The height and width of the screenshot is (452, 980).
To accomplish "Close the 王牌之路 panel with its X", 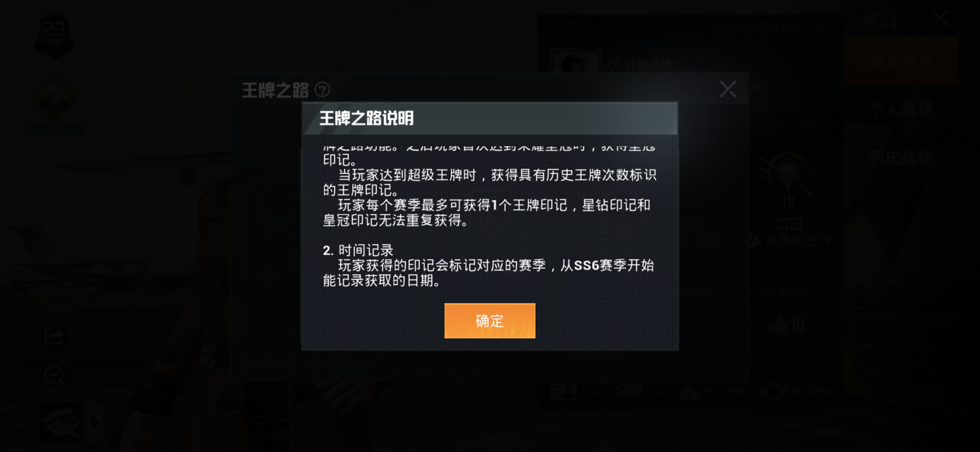I will pos(728,89).
